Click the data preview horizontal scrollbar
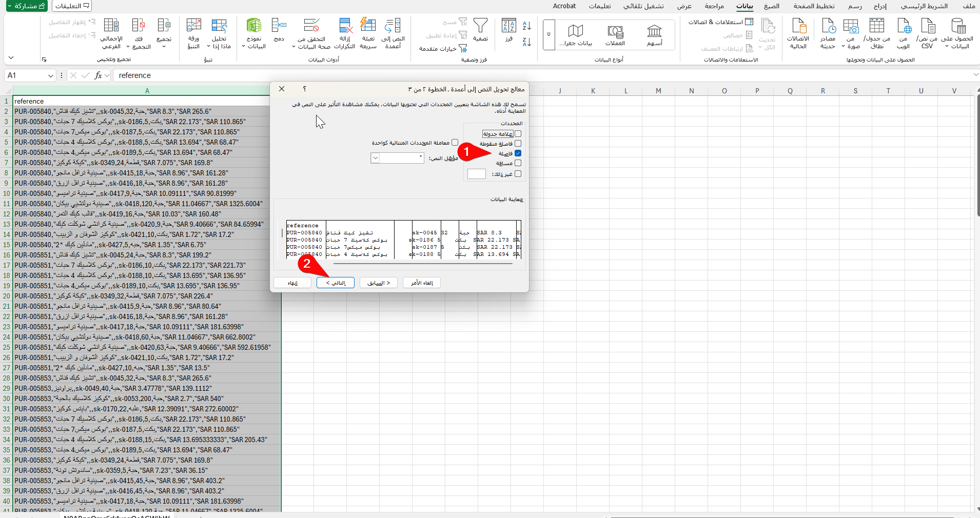 [422, 264]
